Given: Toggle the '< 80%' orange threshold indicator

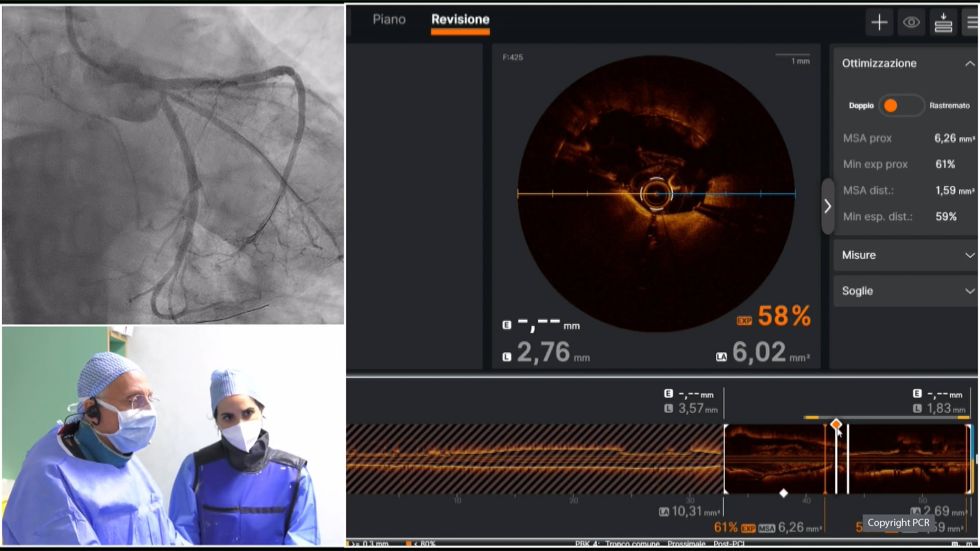Looking at the screenshot, I should click(408, 544).
